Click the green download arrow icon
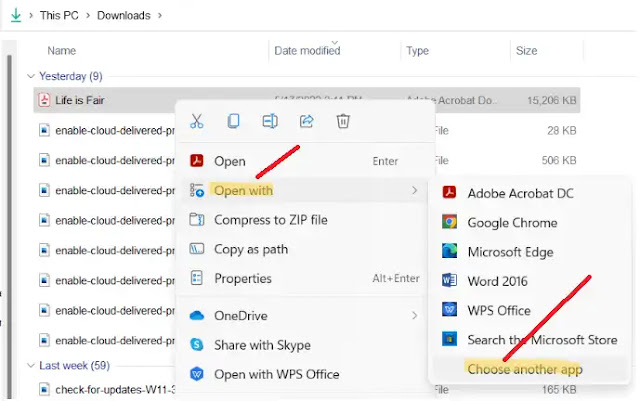The width and height of the screenshot is (640, 401). [x=16, y=15]
